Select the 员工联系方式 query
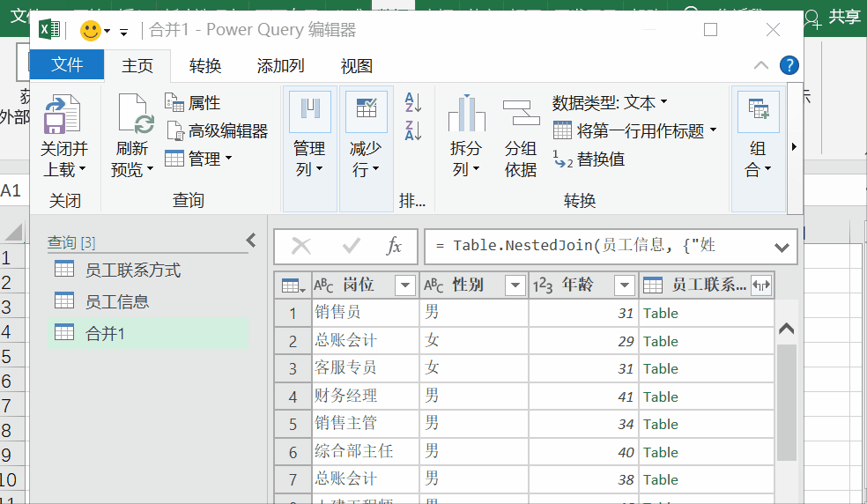867x504 pixels. tap(148, 270)
